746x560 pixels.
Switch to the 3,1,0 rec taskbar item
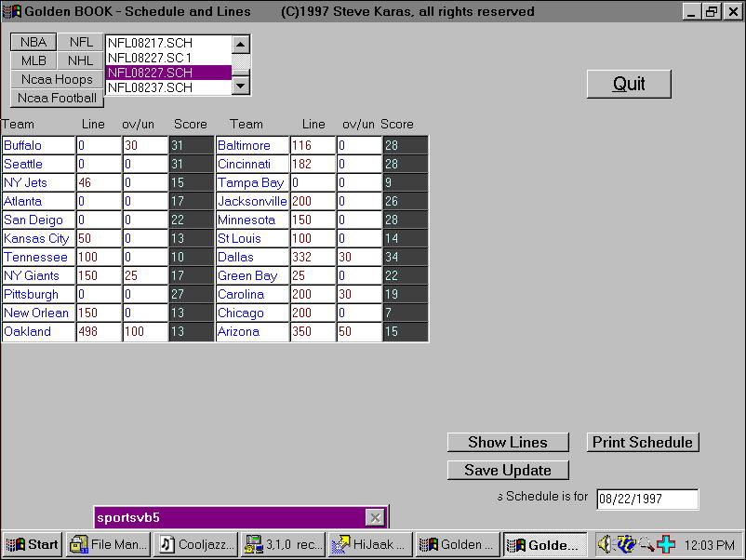click(x=284, y=544)
